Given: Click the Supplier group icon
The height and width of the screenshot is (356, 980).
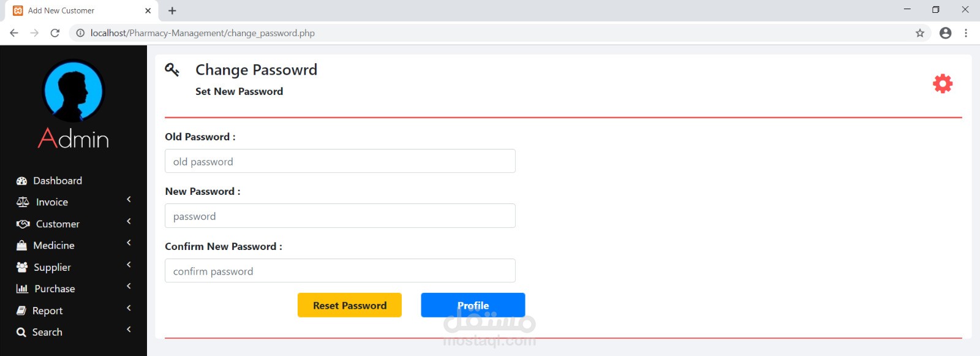Looking at the screenshot, I should click(x=22, y=267).
